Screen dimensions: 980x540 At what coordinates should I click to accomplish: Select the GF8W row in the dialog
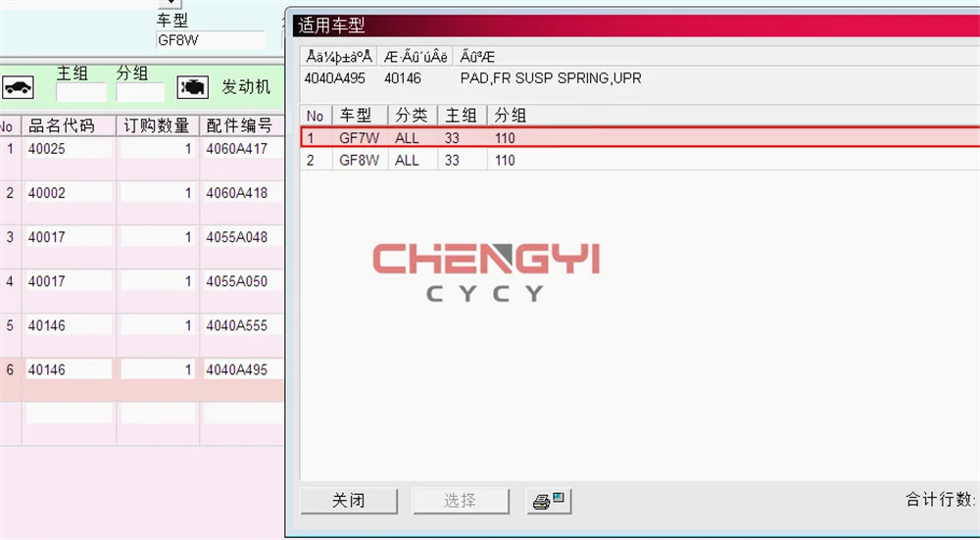click(640, 160)
